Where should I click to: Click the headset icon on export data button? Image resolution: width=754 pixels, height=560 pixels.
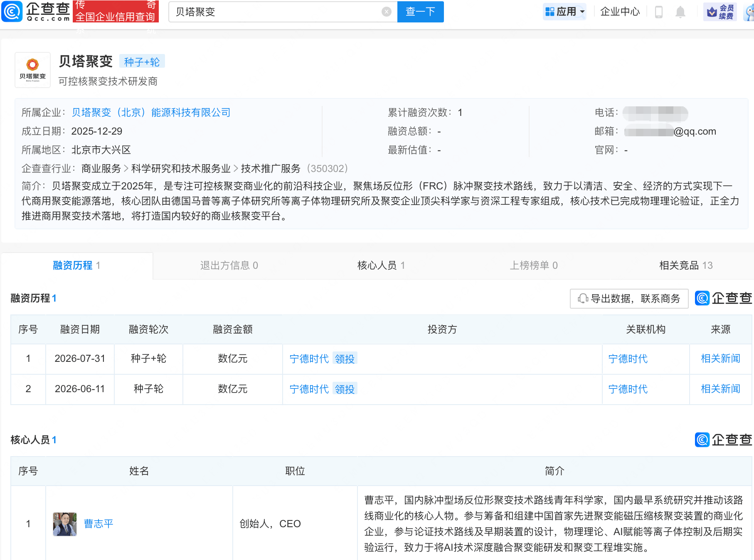click(x=583, y=298)
